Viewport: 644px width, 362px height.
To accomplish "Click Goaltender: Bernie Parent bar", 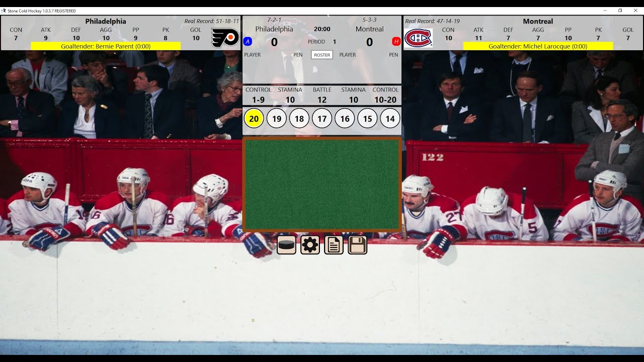I will (x=106, y=46).
